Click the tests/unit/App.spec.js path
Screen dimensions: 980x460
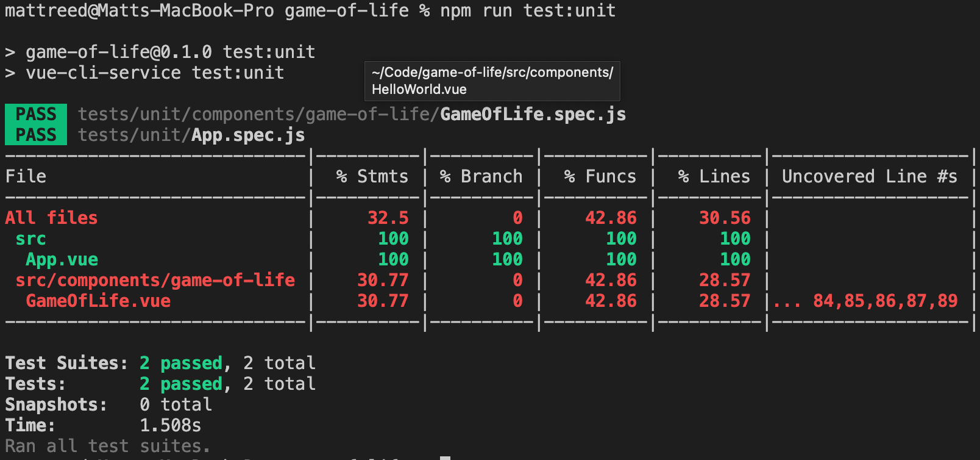pos(191,135)
